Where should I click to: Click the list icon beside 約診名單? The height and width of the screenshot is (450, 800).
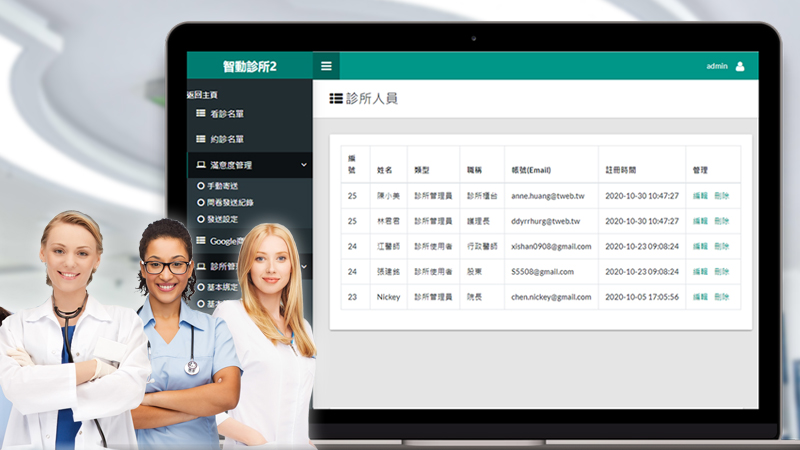tap(200, 139)
